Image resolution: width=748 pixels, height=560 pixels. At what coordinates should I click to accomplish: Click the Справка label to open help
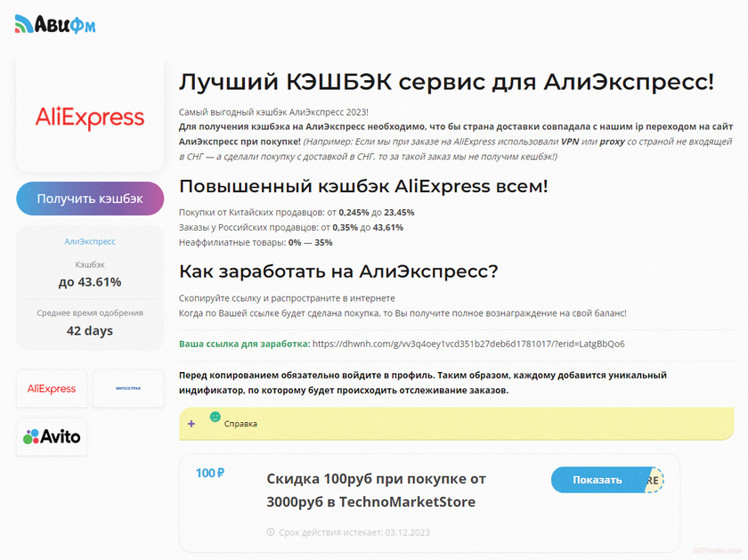(x=242, y=425)
